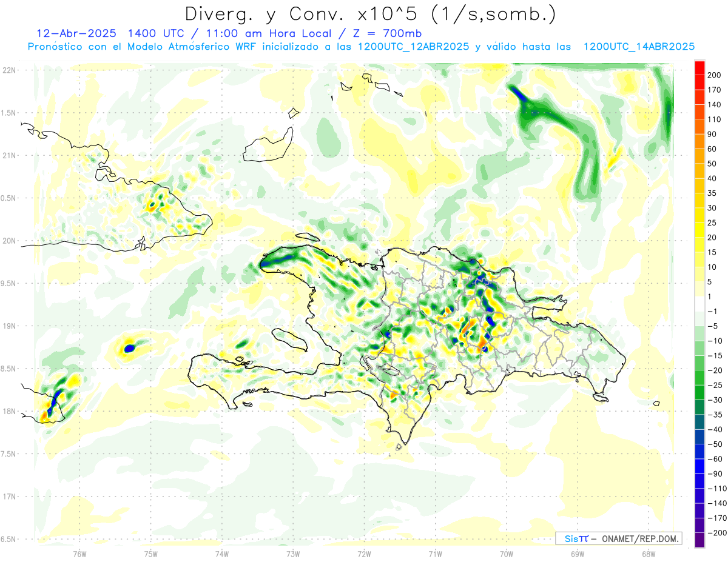Click the positive '200' color scale value

click(x=714, y=75)
